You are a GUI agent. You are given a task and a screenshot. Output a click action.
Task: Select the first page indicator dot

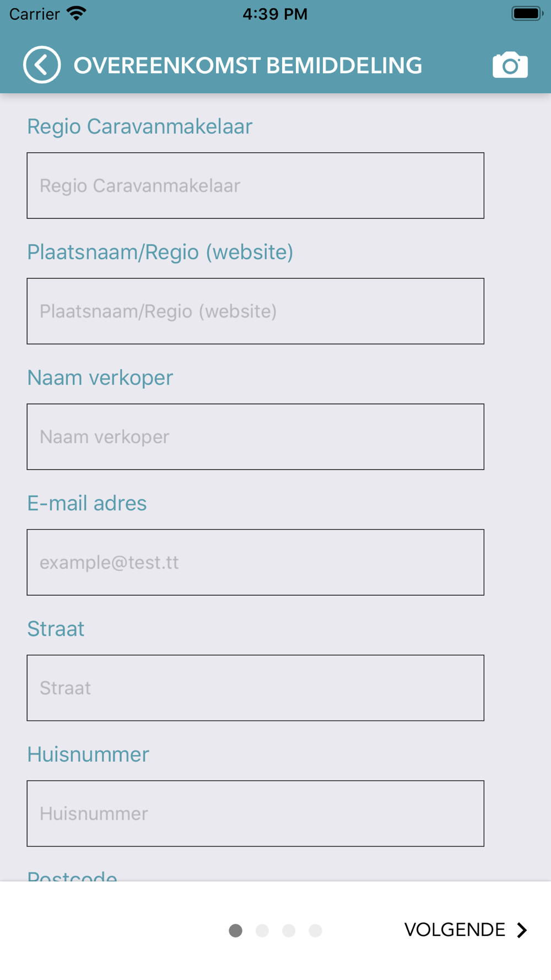pyautogui.click(x=235, y=930)
